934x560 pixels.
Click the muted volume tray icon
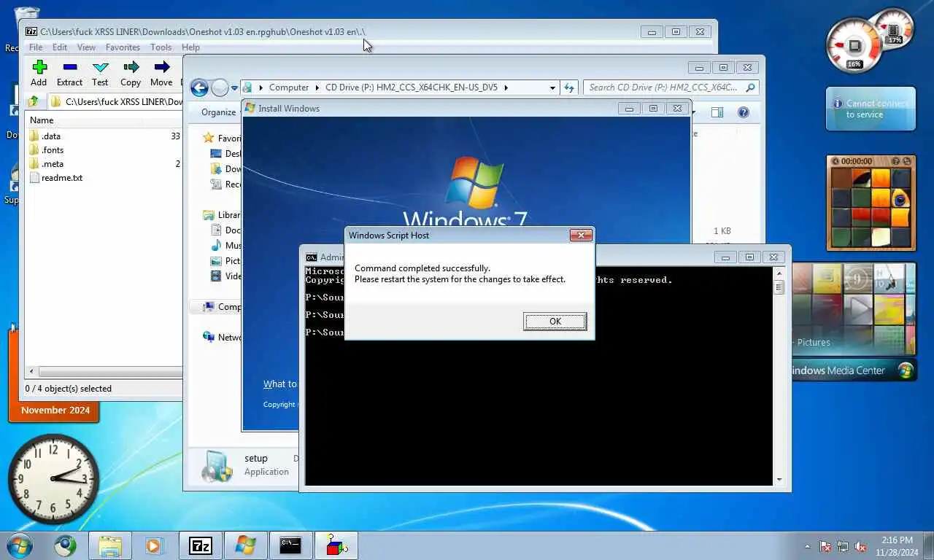coord(860,546)
